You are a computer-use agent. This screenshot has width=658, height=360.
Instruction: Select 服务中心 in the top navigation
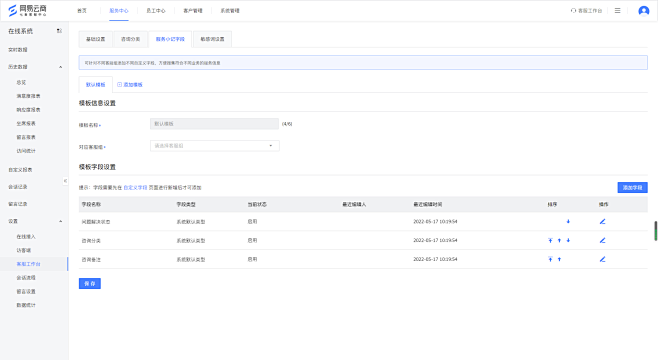pos(119,10)
